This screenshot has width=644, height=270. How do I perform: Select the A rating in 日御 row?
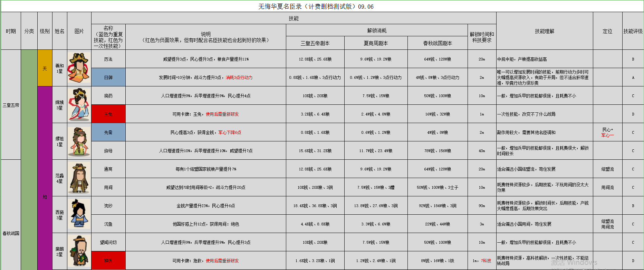pyautogui.click(x=633, y=77)
